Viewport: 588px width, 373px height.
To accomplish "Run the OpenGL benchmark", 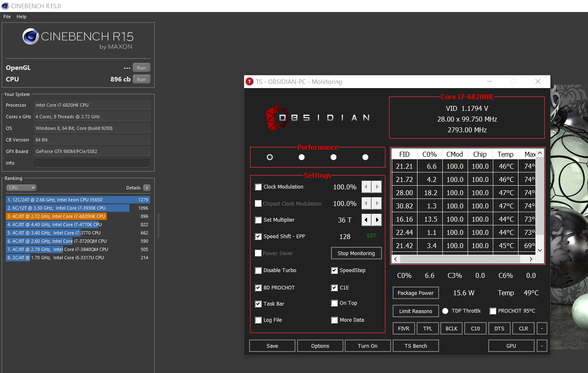I will pyautogui.click(x=142, y=68).
